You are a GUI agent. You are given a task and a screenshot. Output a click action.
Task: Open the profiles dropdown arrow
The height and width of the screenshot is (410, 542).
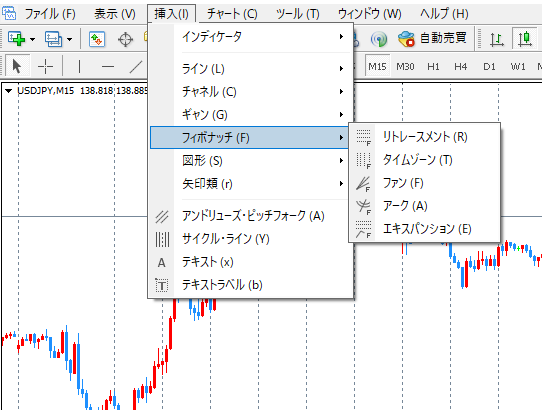(x=69, y=39)
